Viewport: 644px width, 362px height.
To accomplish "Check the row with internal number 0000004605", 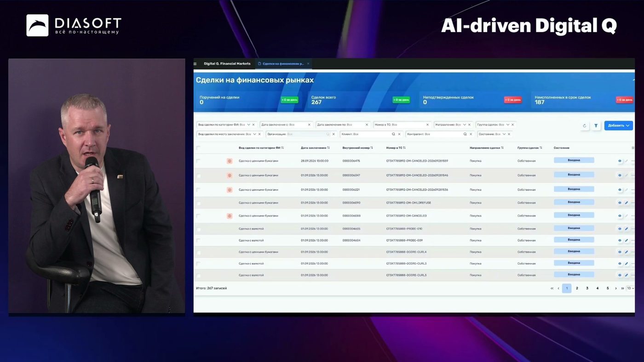I will tap(198, 229).
